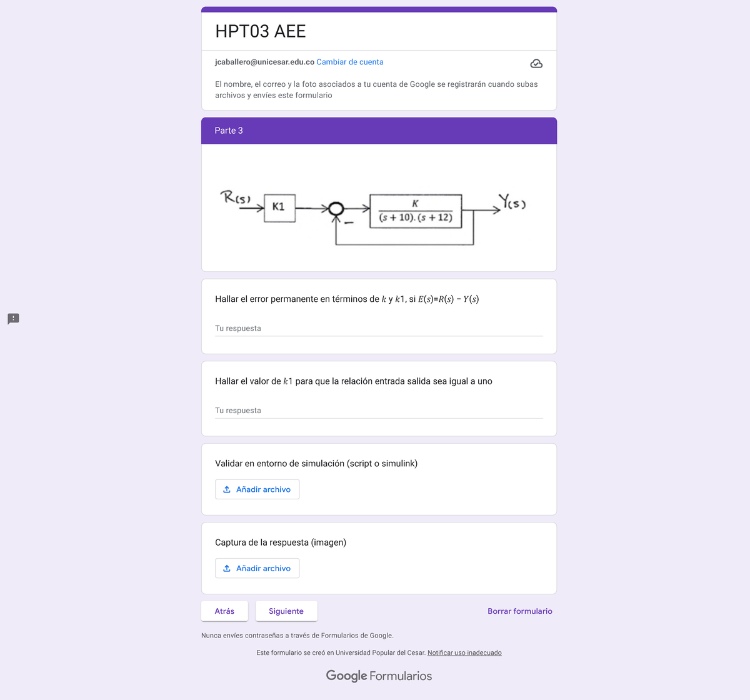Screen dimensions: 750x700
Task: Click upload arrow icon under Captura de la respuesta
Action: tap(227, 568)
